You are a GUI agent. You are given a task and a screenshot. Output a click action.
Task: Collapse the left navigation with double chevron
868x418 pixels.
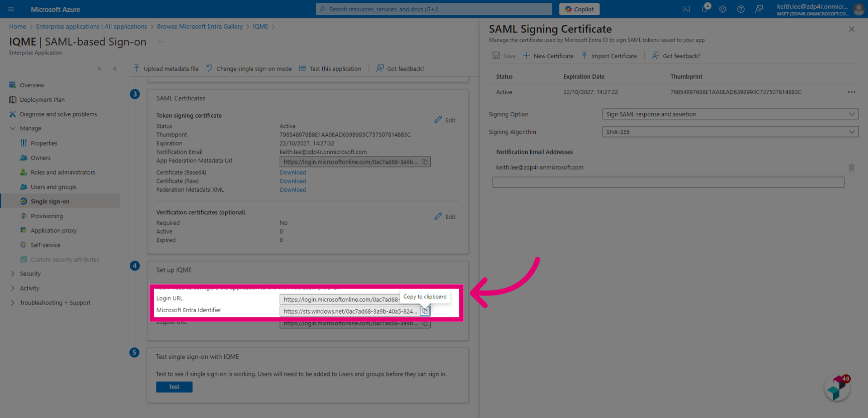pos(115,69)
